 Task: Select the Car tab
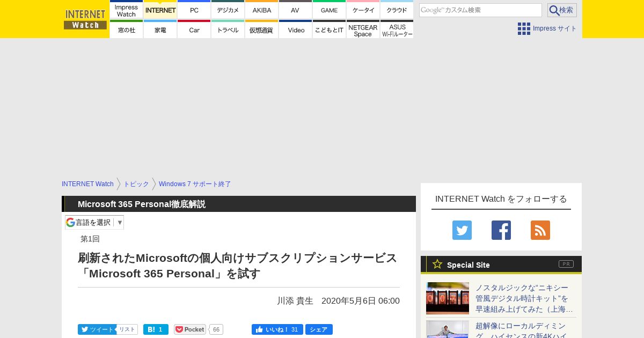194,30
